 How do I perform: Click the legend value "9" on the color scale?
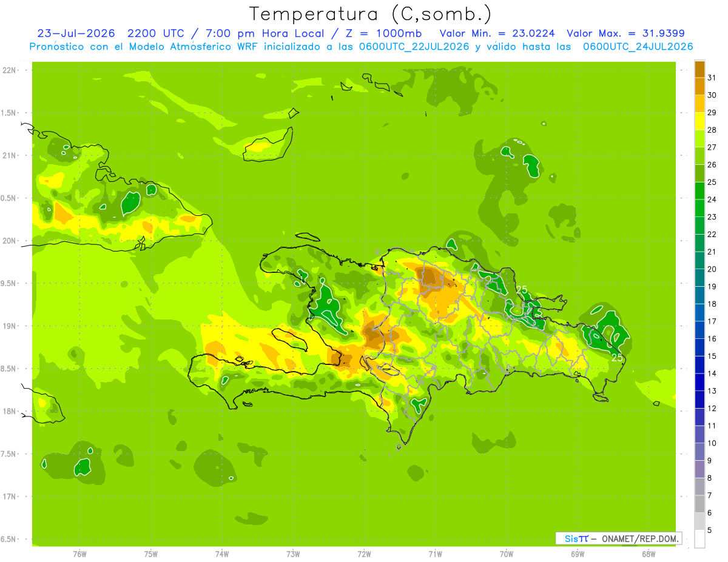[710, 461]
